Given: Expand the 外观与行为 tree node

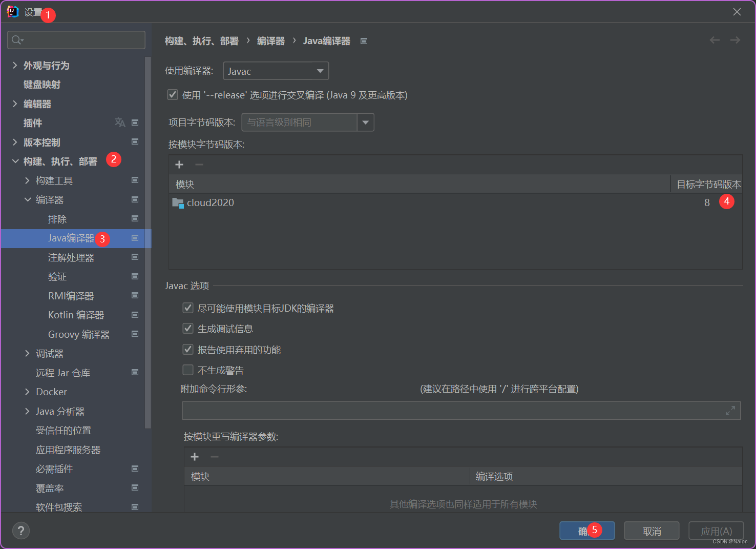Looking at the screenshot, I should (x=15, y=65).
